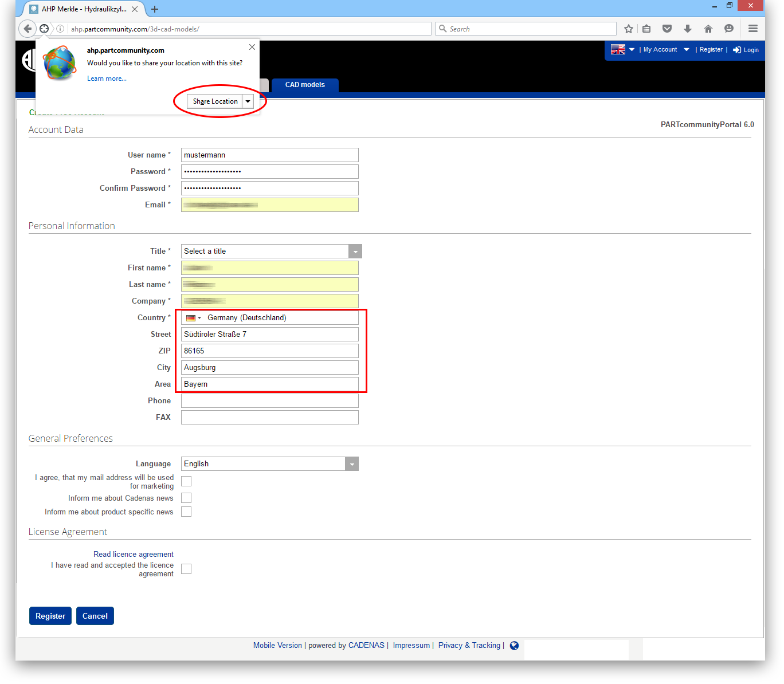This screenshot has width=784, height=684.
Task: Open the Language dropdown
Action: 352,464
